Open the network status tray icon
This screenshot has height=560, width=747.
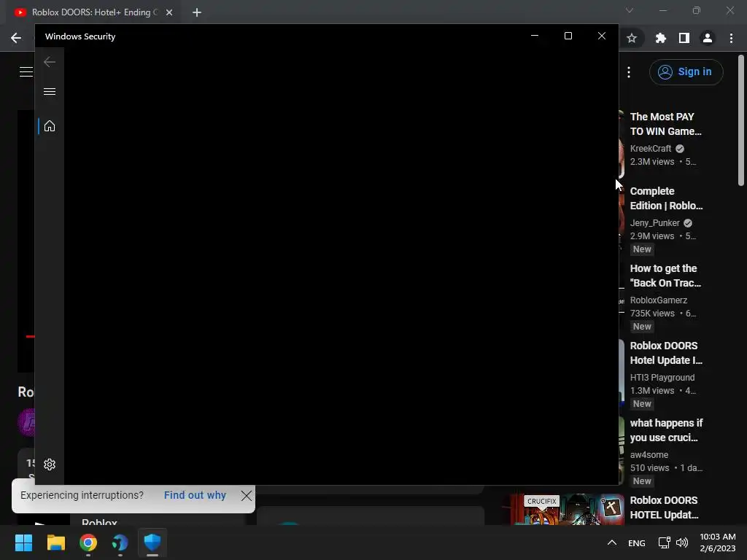[x=664, y=542]
